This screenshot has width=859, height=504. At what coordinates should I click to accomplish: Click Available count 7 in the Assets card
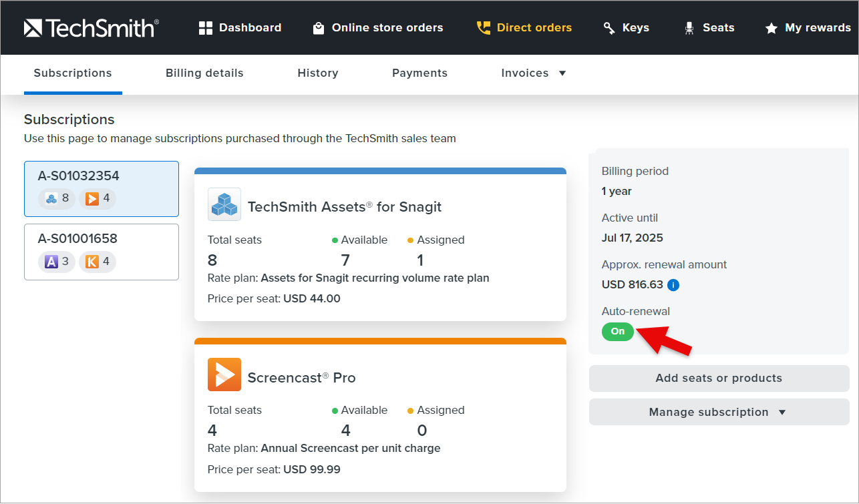pyautogui.click(x=345, y=260)
